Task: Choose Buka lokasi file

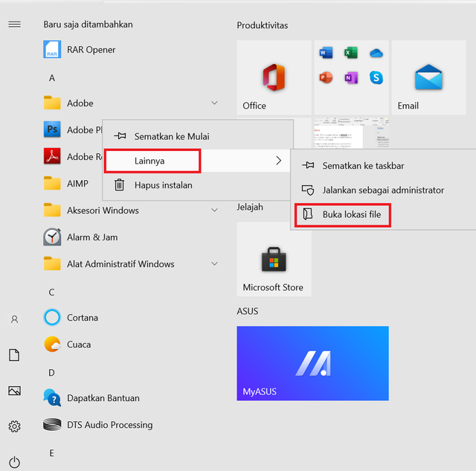Action: (x=356, y=215)
